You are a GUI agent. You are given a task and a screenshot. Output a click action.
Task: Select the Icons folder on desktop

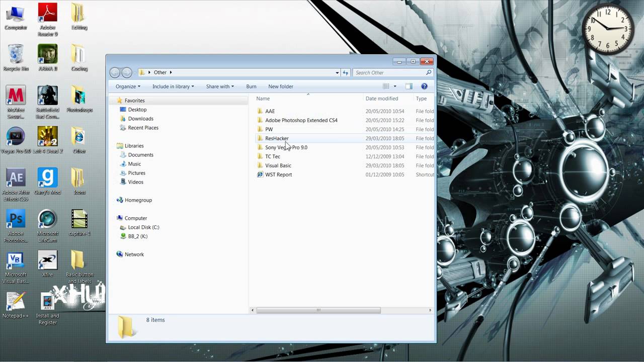pos(79,182)
